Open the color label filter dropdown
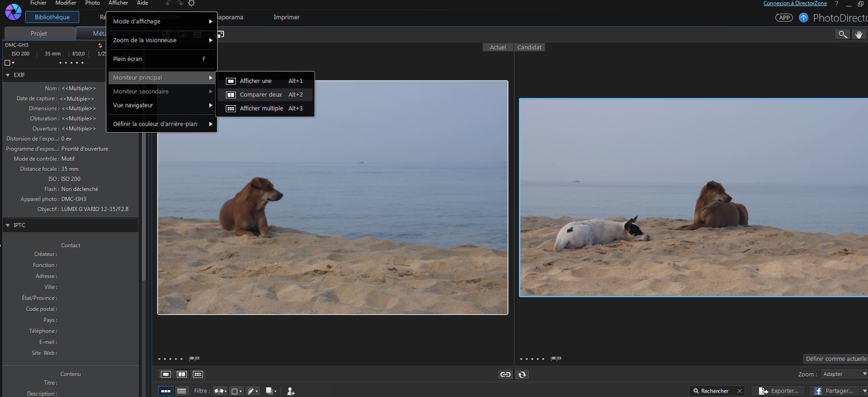Viewport: 868px width, 397px height. click(237, 391)
